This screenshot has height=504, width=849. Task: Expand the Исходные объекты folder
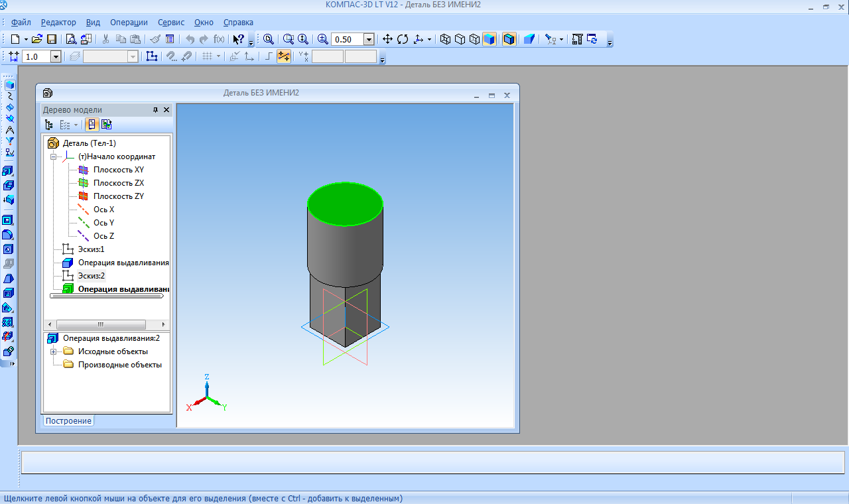[x=53, y=351]
